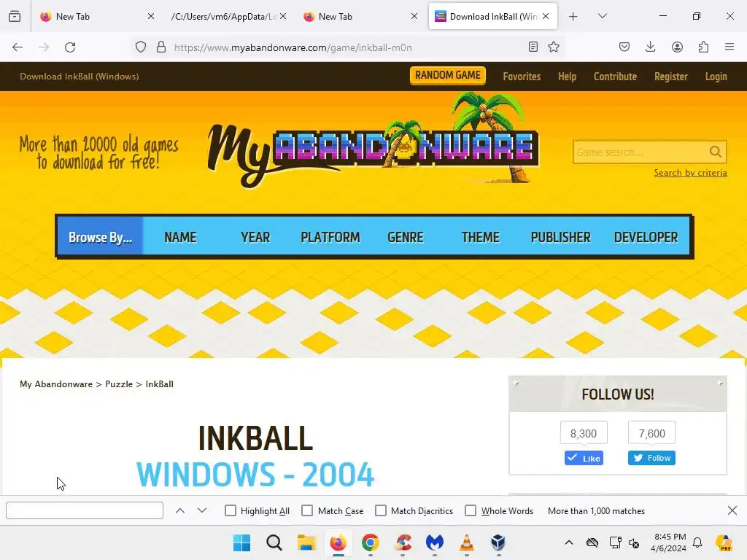Screen dimensions: 747x560
Task: Open a new tab with plus button
Action: pos(573,17)
